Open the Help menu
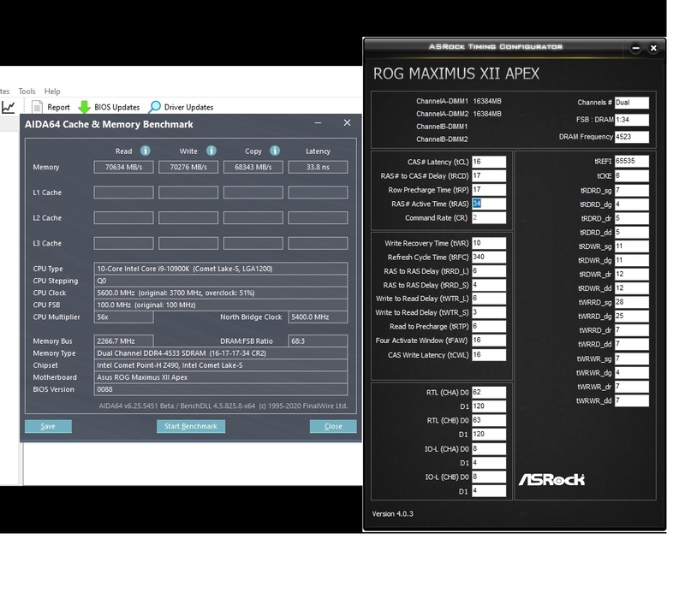685x616 pixels. click(52, 92)
